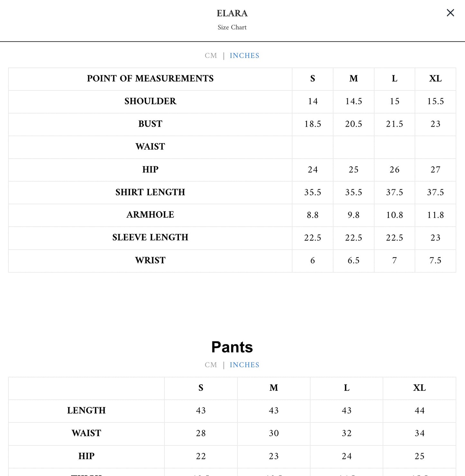The height and width of the screenshot is (476, 465).
Task: Click the M column header in Pants table
Action: (x=274, y=388)
